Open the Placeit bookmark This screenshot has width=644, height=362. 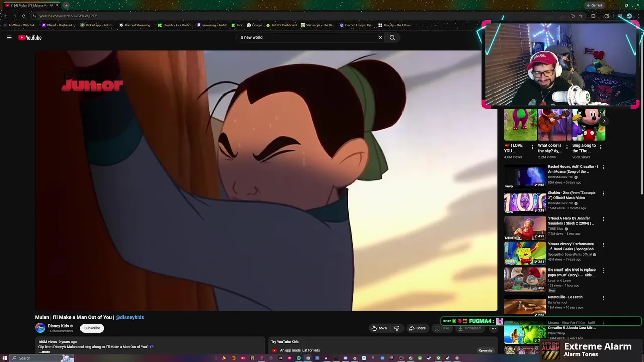pos(58,25)
